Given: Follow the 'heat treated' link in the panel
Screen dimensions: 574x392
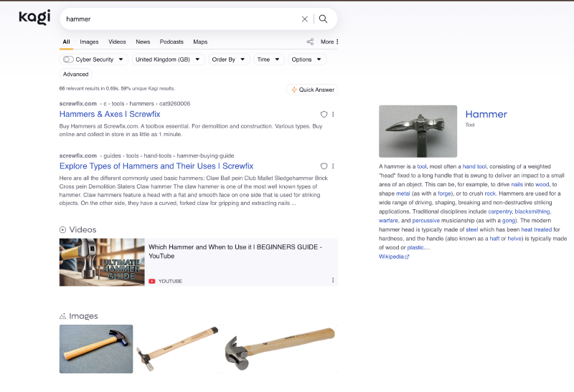Looking at the screenshot, I should pos(536,229).
